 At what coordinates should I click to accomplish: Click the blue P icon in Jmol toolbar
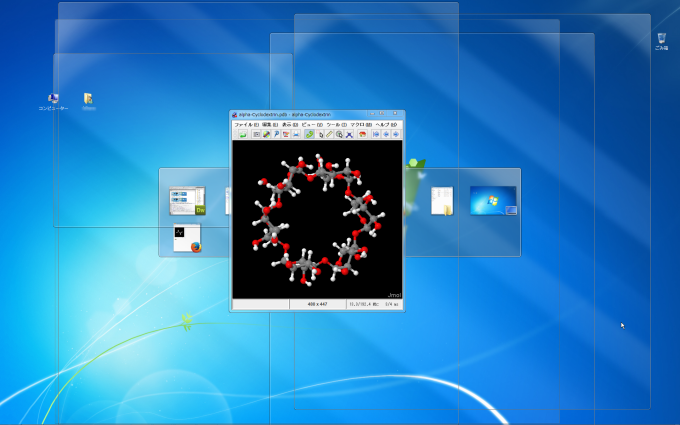[276, 134]
